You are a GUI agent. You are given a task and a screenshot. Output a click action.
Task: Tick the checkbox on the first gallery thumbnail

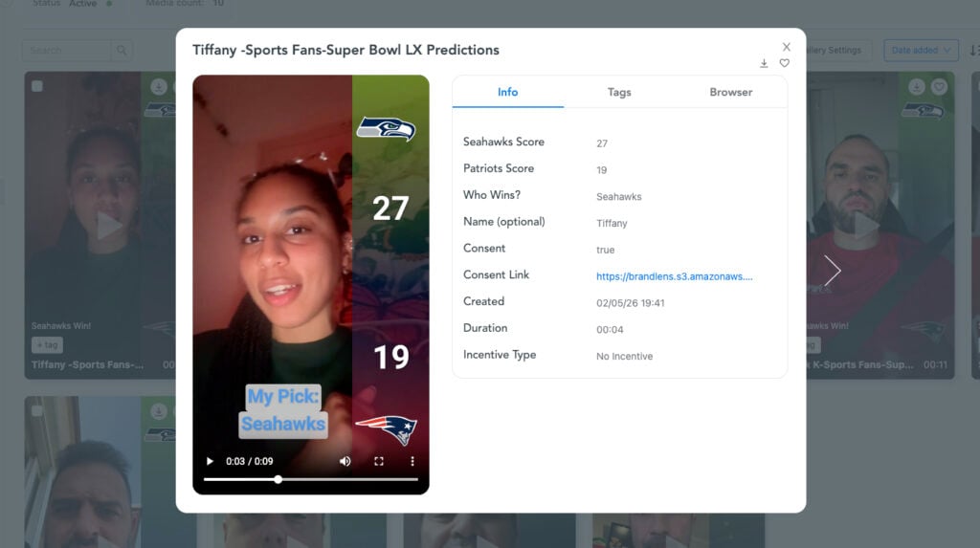pyautogui.click(x=37, y=86)
